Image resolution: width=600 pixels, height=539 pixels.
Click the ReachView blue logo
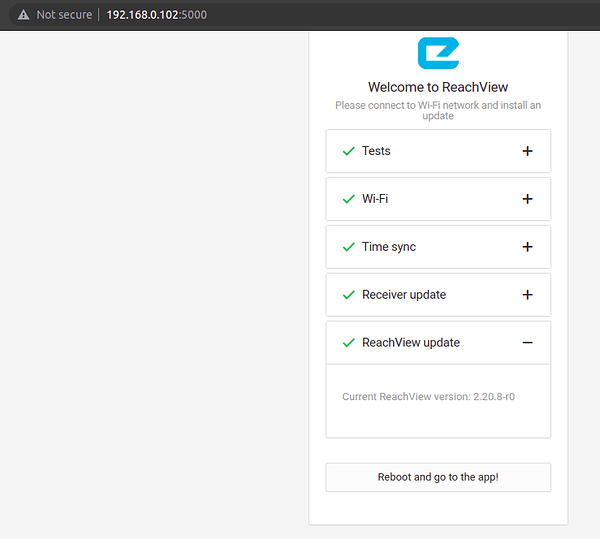(x=438, y=53)
